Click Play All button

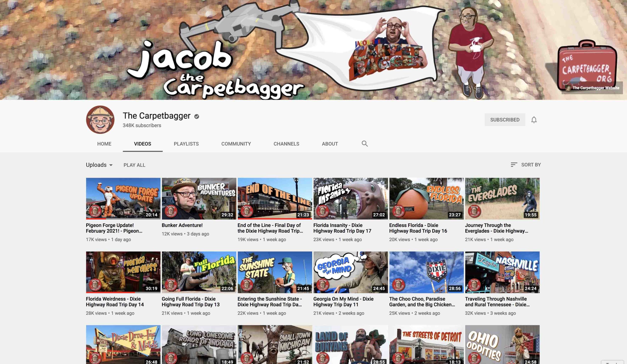(x=134, y=165)
